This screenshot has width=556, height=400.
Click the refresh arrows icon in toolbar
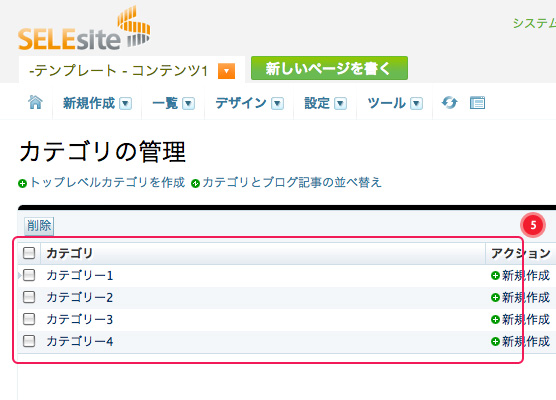(x=449, y=103)
